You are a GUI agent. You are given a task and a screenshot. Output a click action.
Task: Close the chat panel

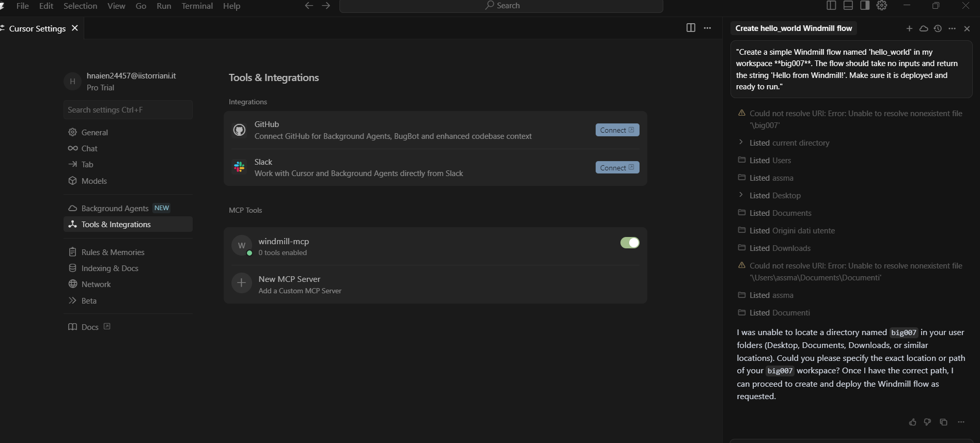pos(967,28)
